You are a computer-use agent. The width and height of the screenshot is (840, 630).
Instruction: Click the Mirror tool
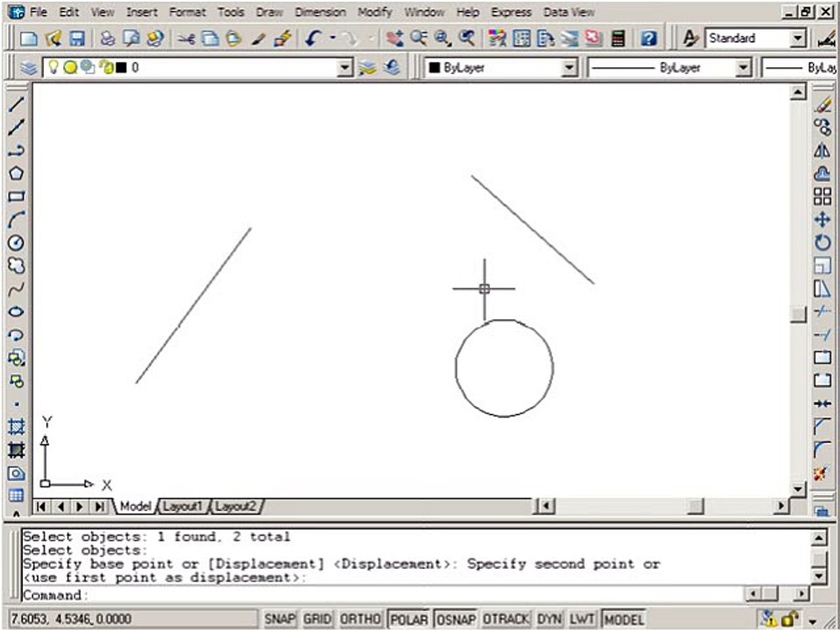coord(822,150)
